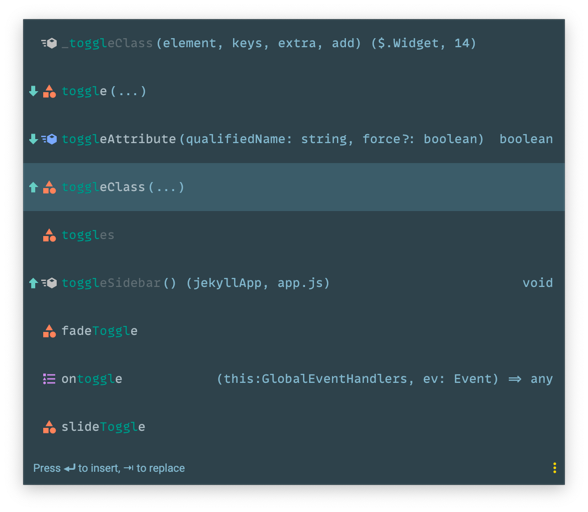Click the up arrow next to toggleClass(...)
The image size is (588, 512).
tap(33, 187)
